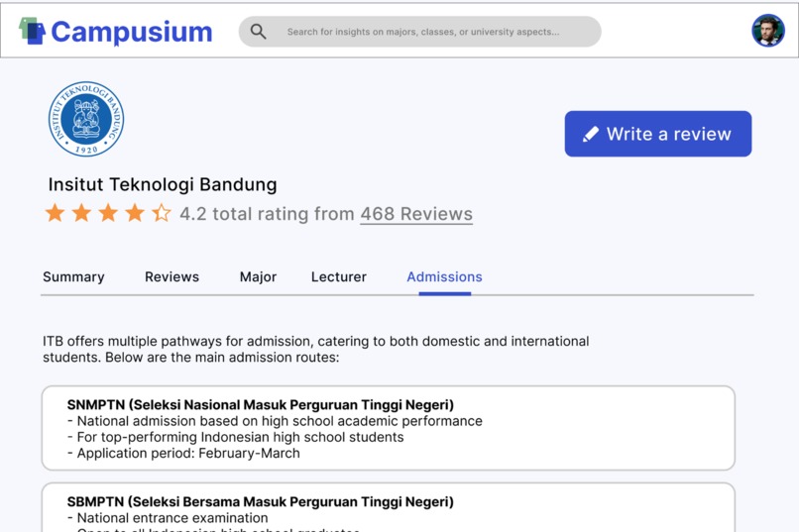Click the Institut Teknologi Bandung crest logo

[86, 119]
